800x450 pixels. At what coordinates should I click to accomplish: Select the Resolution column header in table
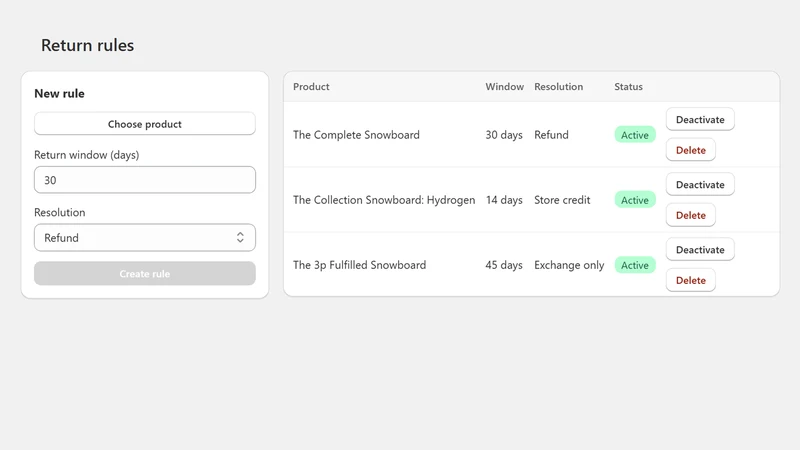558,87
